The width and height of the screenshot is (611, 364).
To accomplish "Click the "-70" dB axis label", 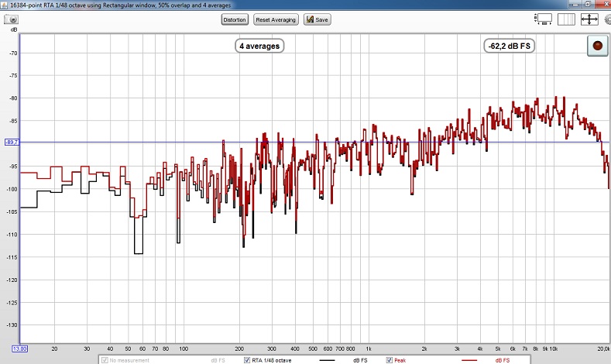I will (13, 53).
